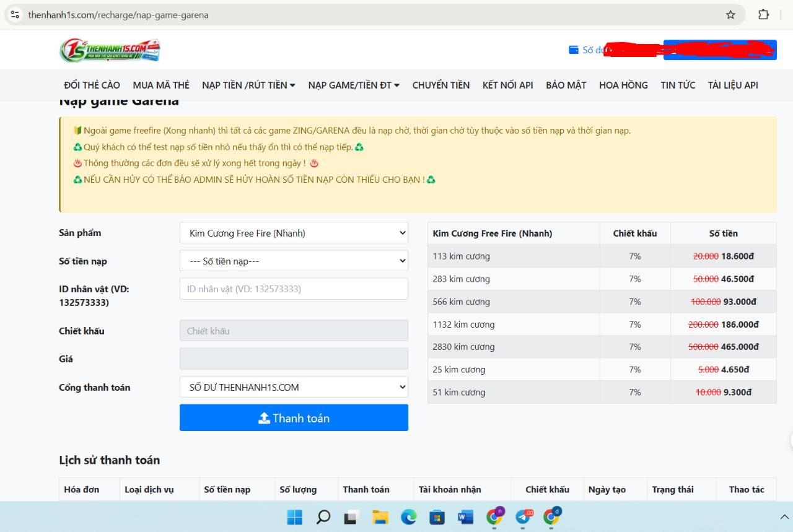Click the 'Lịch sử thanh toán' heading
Viewport: 793px width, 532px height.
click(110, 460)
